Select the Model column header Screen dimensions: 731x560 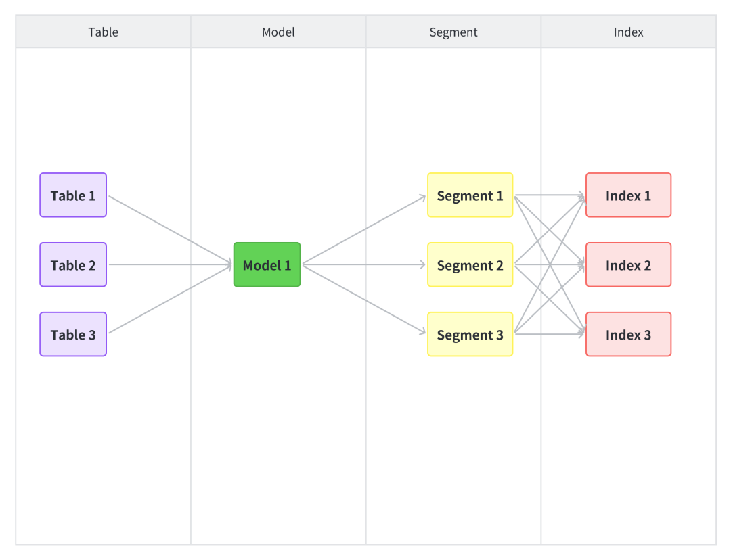278,32
